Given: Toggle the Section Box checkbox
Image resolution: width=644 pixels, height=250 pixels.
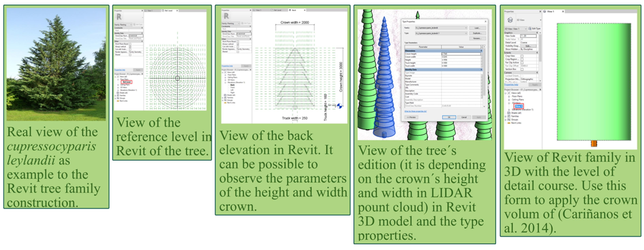Looking at the screenshot, I should click(x=522, y=69).
